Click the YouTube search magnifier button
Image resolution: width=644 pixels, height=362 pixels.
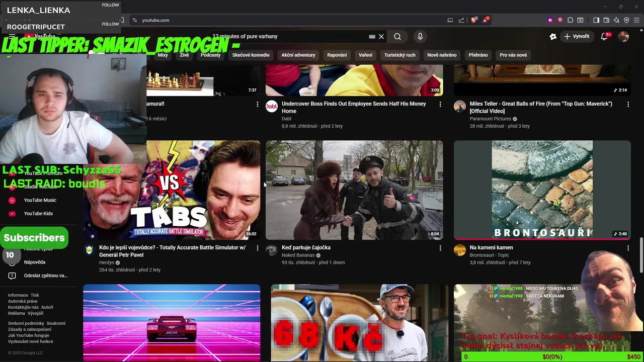(397, 36)
